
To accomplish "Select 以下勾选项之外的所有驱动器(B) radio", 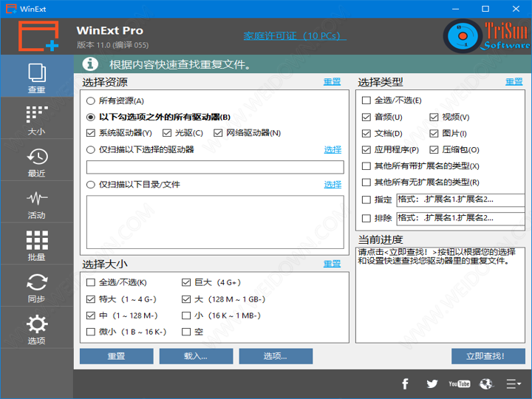I will 91,117.
